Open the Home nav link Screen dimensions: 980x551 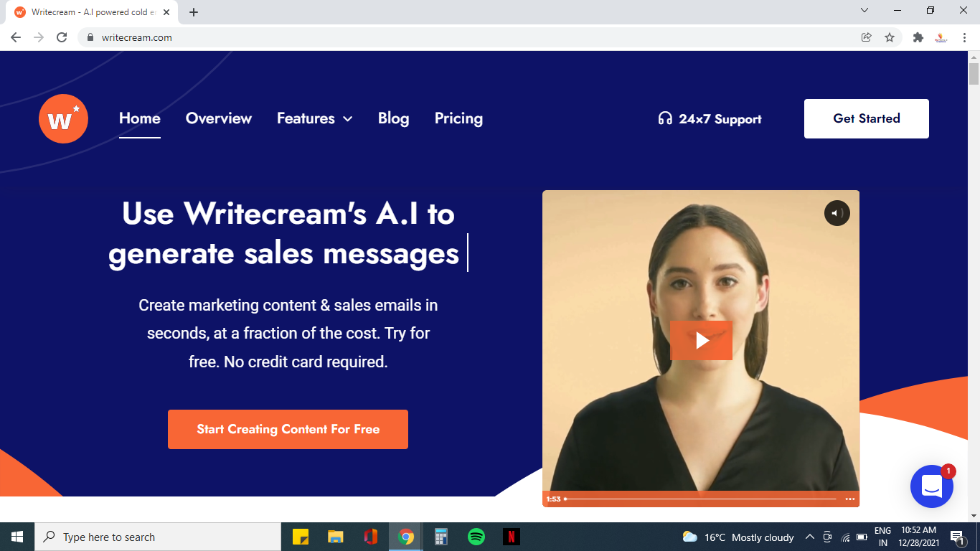pos(140,118)
